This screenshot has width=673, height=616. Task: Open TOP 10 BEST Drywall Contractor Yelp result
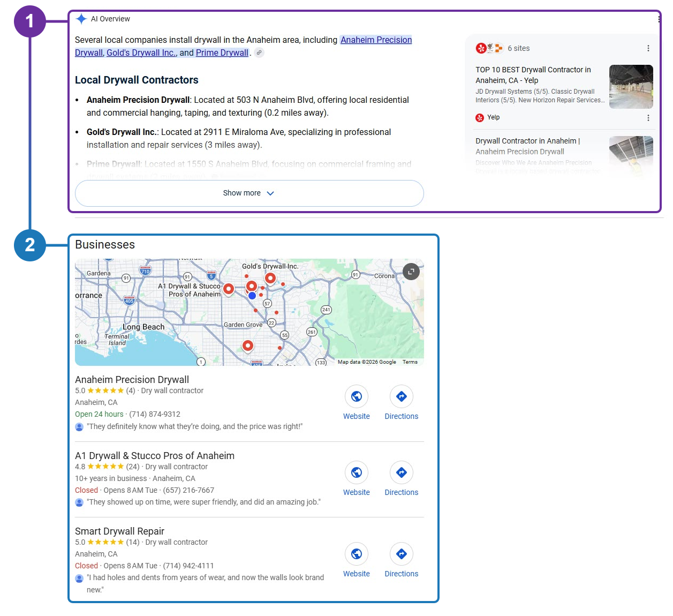[x=533, y=75]
